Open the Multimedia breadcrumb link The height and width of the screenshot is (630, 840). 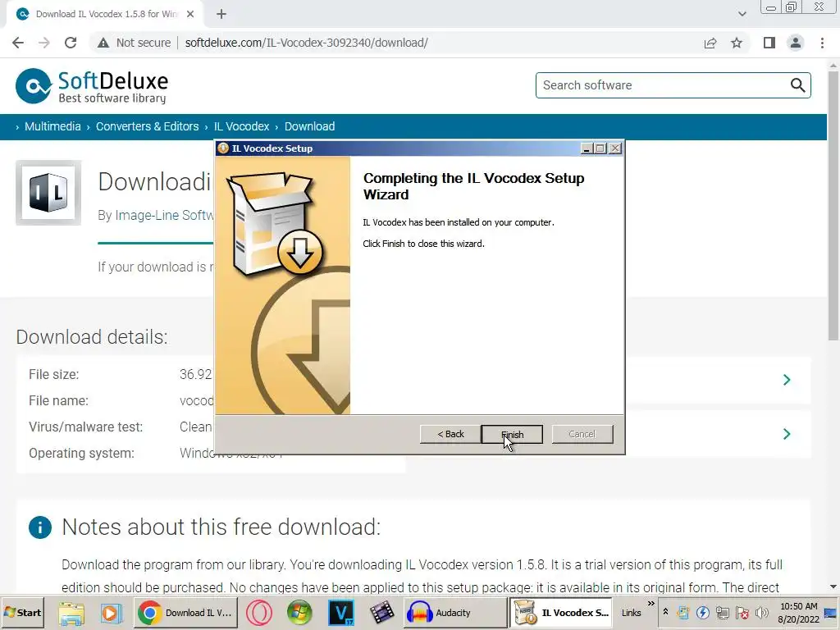(52, 127)
